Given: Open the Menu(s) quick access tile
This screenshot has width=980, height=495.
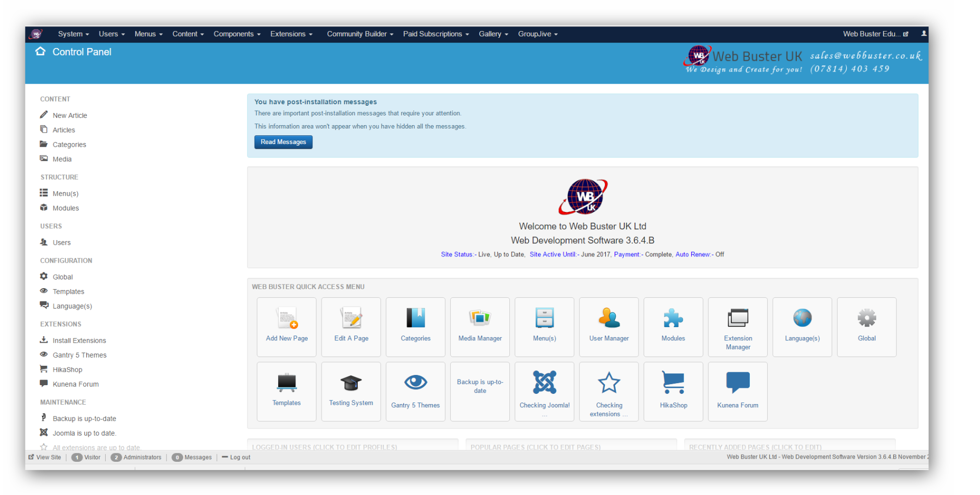Looking at the screenshot, I should (544, 327).
